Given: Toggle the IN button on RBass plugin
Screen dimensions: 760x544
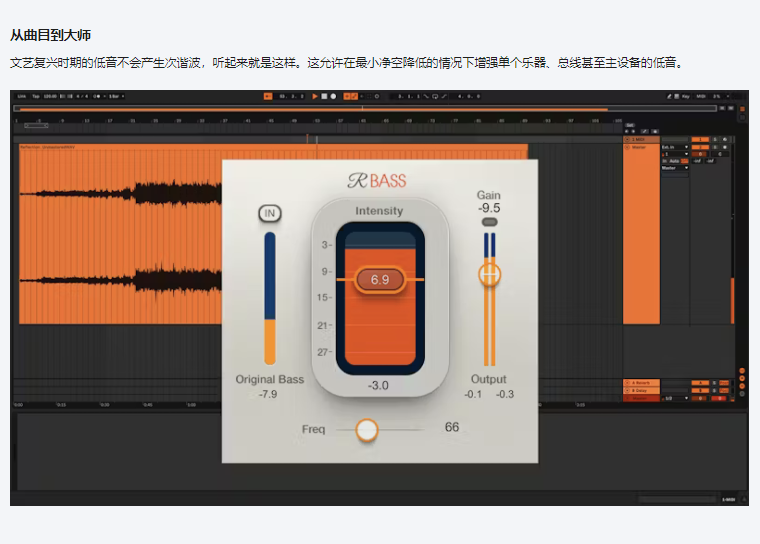Looking at the screenshot, I should [x=269, y=213].
